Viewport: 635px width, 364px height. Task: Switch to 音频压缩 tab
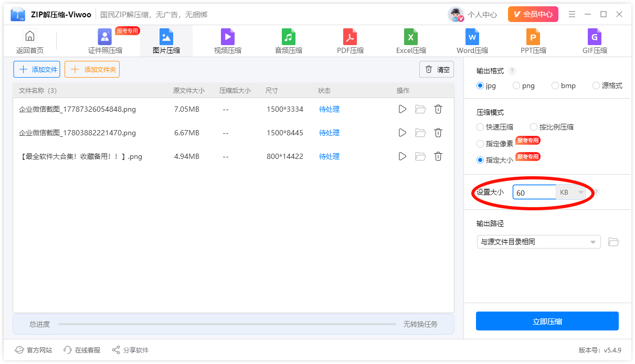coord(289,41)
